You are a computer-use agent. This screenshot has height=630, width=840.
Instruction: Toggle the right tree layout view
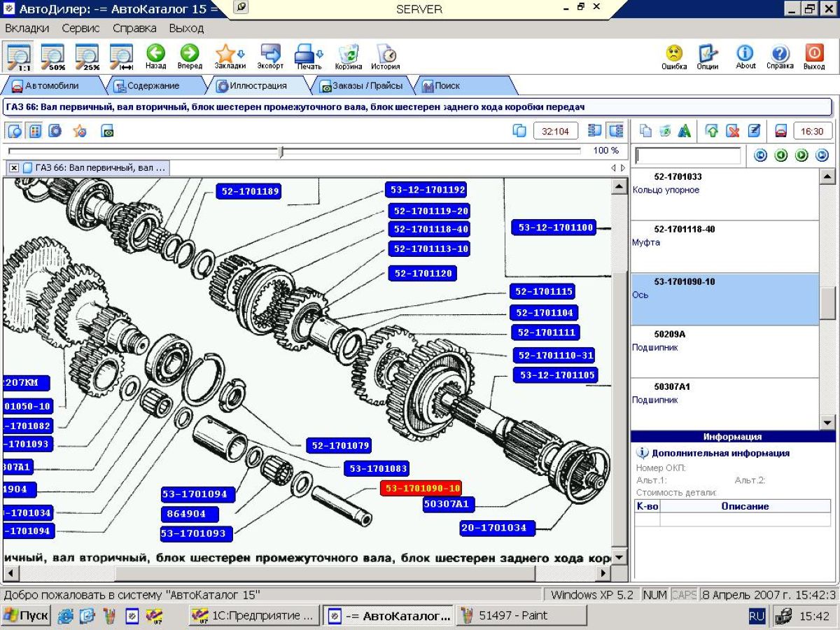tap(616, 131)
